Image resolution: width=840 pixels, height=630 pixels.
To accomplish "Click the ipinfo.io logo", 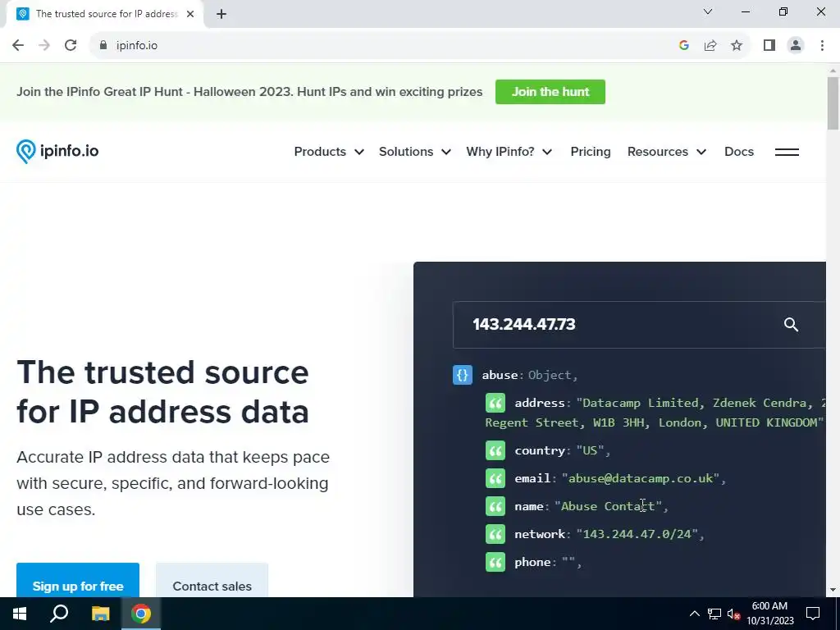I will pyautogui.click(x=57, y=152).
